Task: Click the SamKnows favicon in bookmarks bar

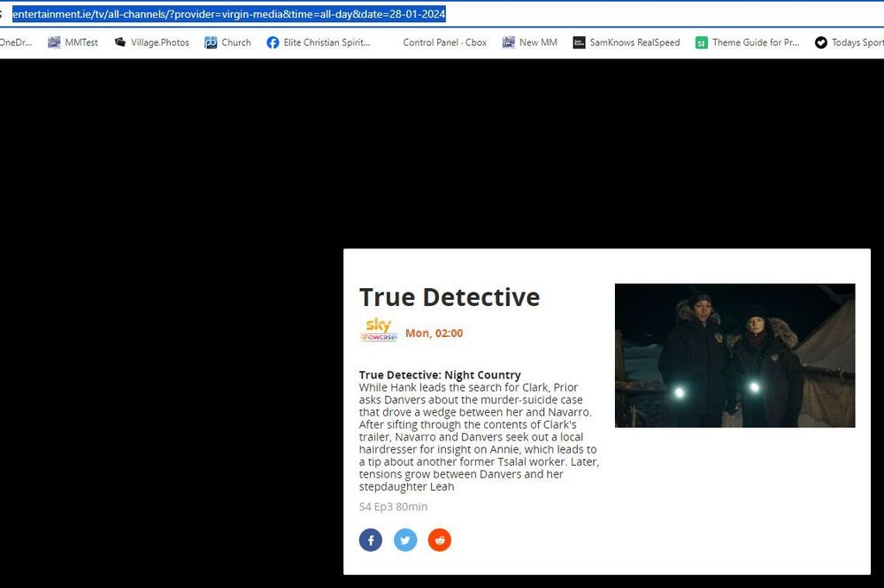Action: pos(579,42)
